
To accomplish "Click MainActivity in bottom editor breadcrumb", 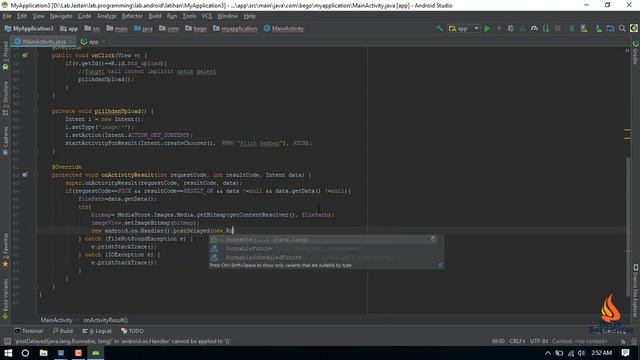I will [56, 320].
